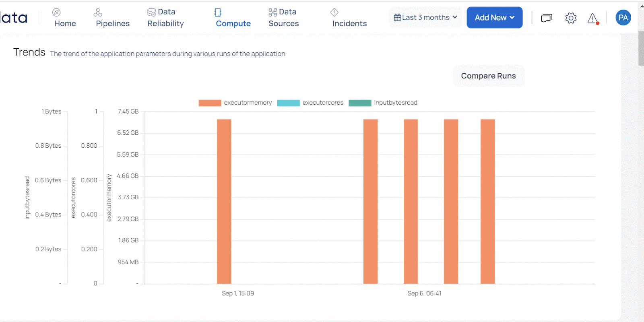The height and width of the screenshot is (322, 644).
Task: Click the page vertical scrollbar thumb
Action: point(641,48)
